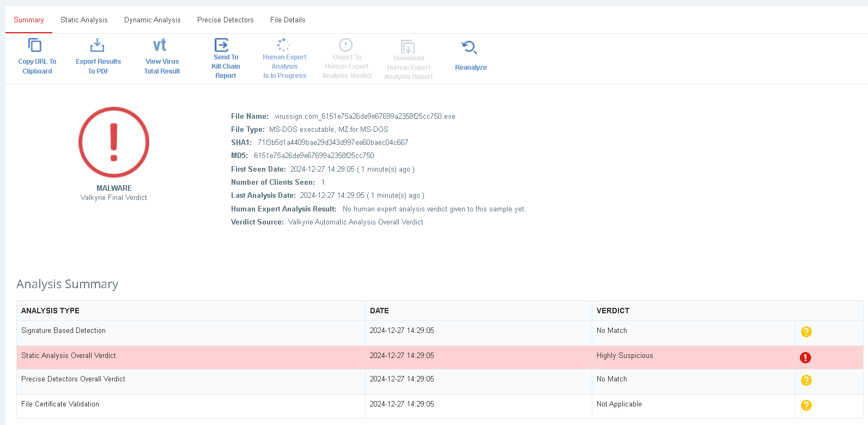Open the Summary tab

click(x=29, y=20)
